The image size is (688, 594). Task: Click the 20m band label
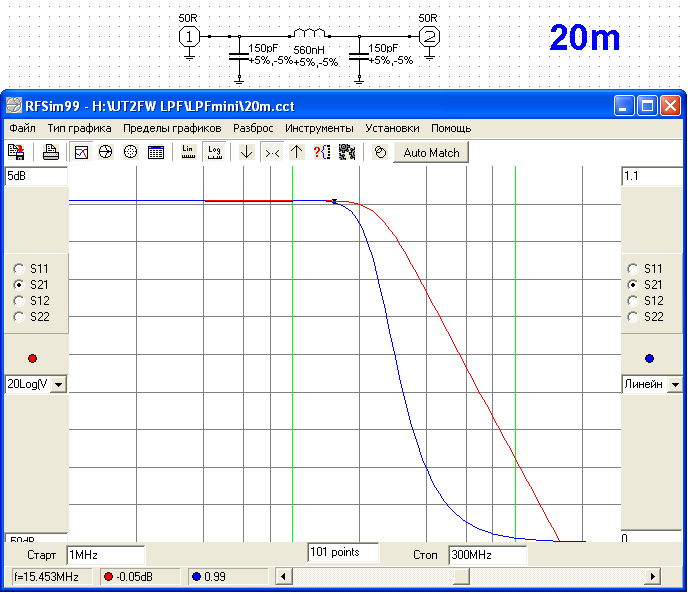tap(584, 38)
